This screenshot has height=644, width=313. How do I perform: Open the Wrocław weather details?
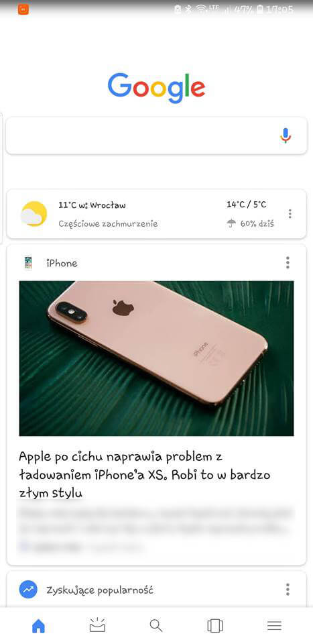156,214
